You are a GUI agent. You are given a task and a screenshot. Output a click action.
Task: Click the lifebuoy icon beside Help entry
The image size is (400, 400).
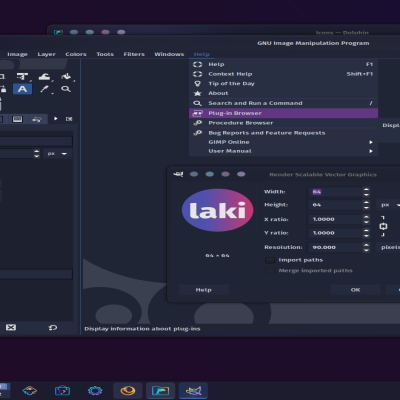198,64
